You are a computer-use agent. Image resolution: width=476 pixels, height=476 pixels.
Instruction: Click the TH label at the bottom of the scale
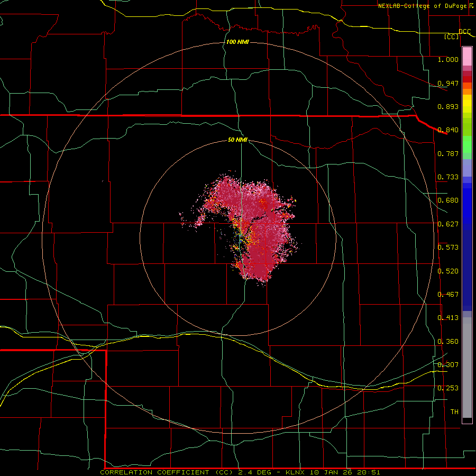click(x=454, y=411)
